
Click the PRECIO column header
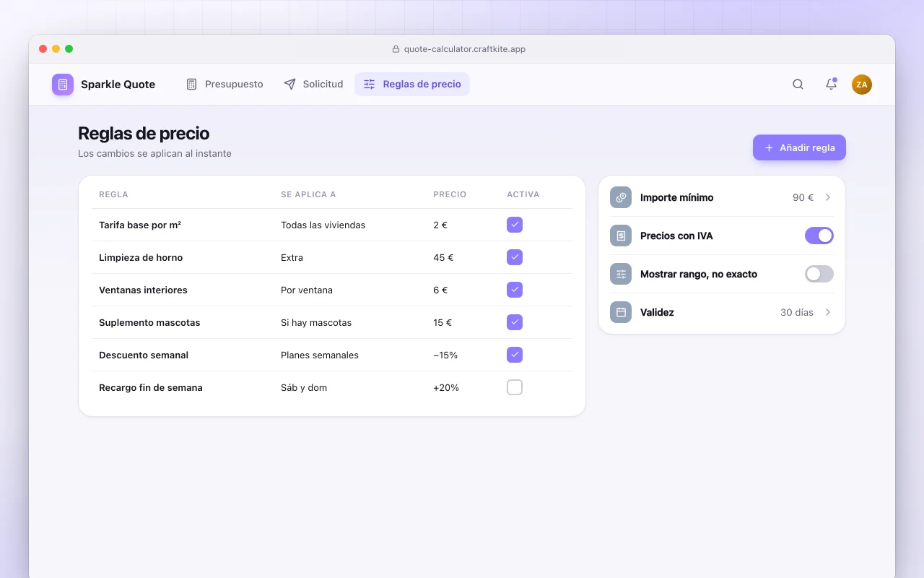450,194
